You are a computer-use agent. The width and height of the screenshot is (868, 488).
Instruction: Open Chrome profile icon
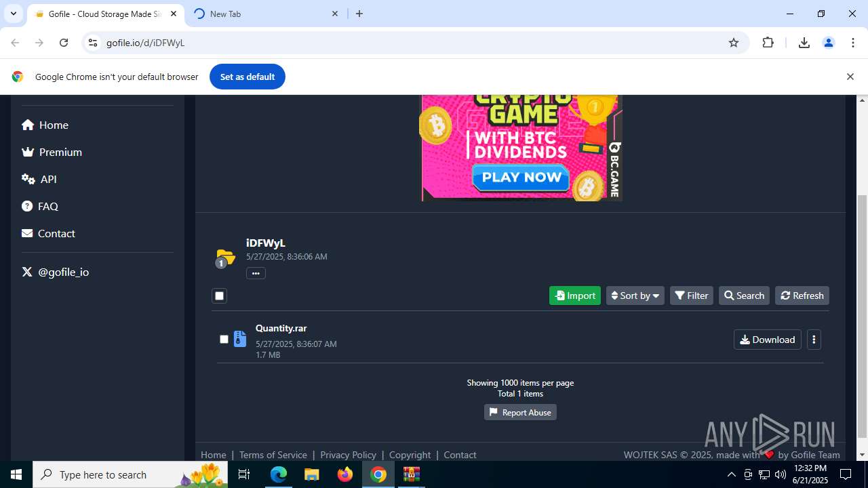tap(829, 43)
